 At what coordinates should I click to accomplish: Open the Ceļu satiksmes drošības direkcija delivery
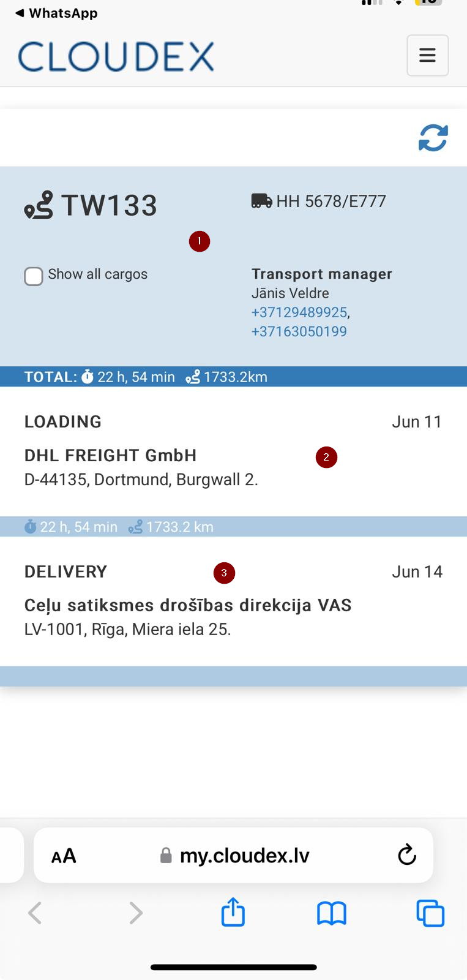[233, 601]
